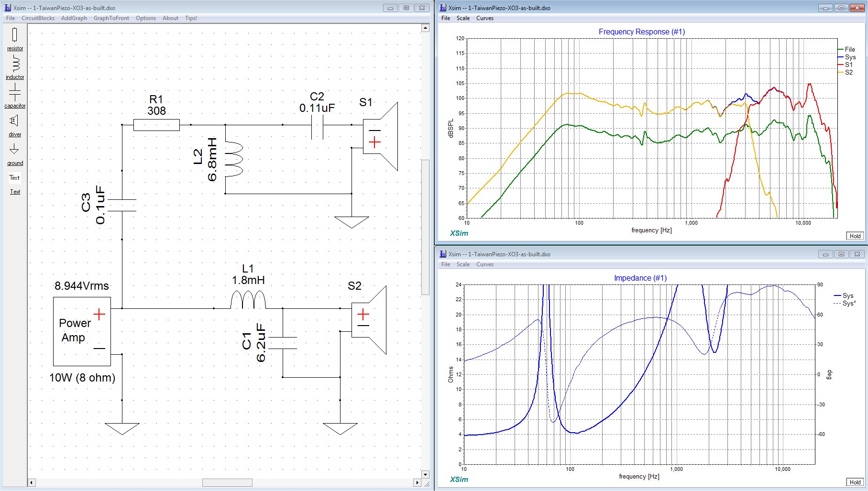Click Hold button in Impedance graph

tap(855, 482)
